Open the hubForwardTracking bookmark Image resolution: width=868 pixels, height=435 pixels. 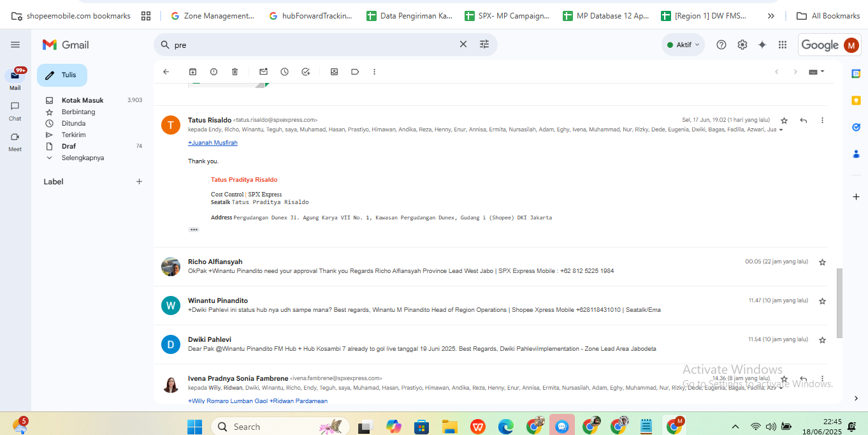311,16
